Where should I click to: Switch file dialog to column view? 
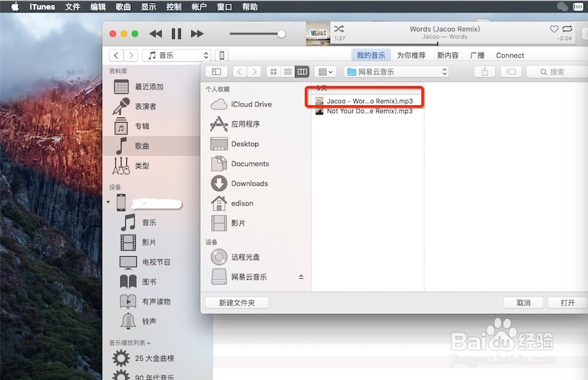[302, 72]
